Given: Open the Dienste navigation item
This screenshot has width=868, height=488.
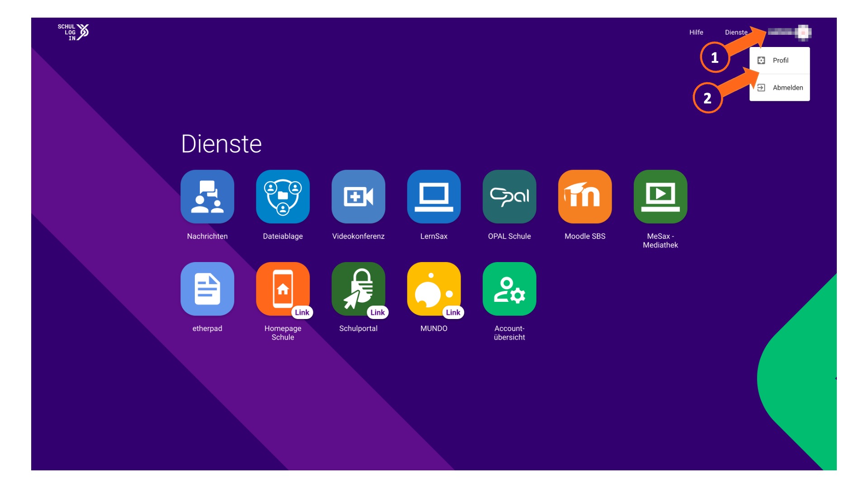Looking at the screenshot, I should coord(736,33).
